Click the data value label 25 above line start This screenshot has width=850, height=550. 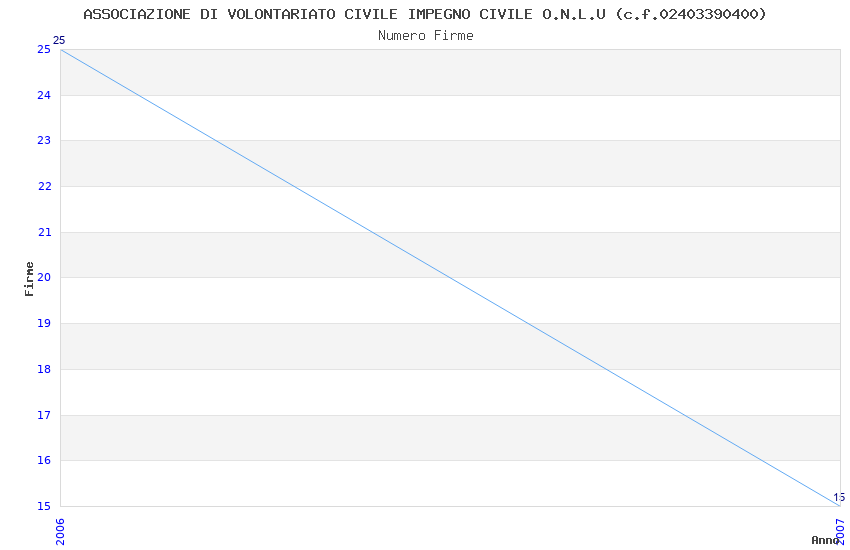58,41
